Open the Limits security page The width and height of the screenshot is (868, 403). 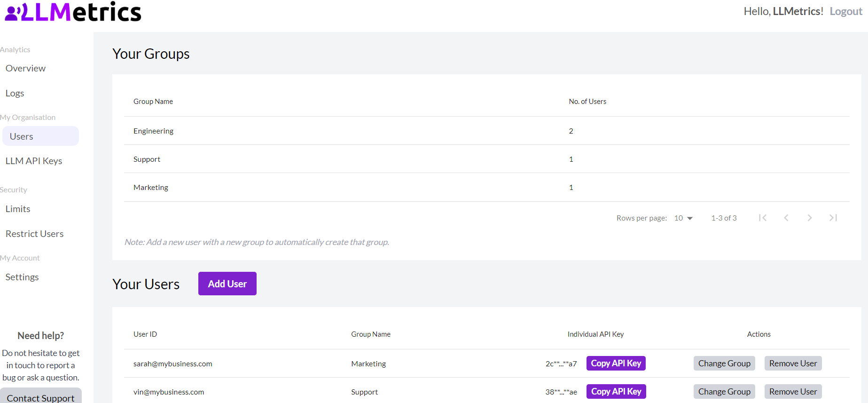coord(18,209)
